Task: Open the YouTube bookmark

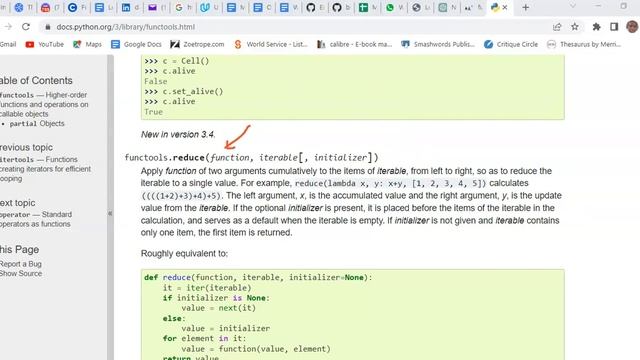Action: 44,44
